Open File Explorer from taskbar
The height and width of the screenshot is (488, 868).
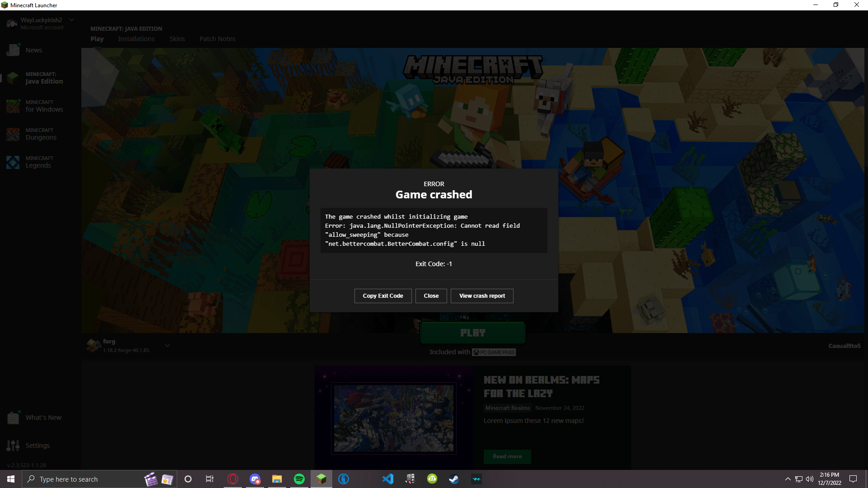click(277, 479)
